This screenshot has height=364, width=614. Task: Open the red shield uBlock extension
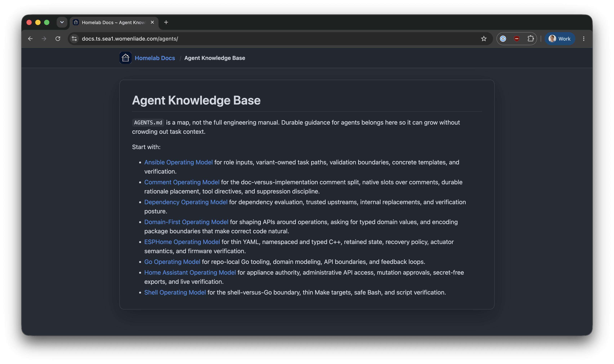(x=517, y=39)
